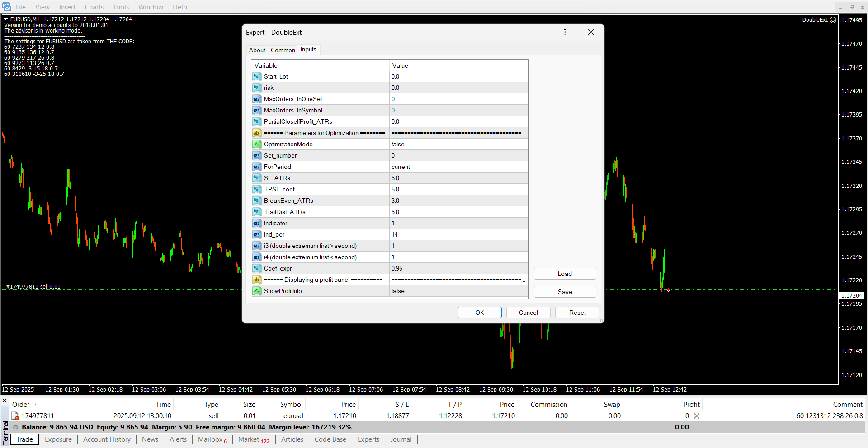This screenshot has height=448, width=868.
Task: Close order using X beside Profit
Action: [697, 416]
